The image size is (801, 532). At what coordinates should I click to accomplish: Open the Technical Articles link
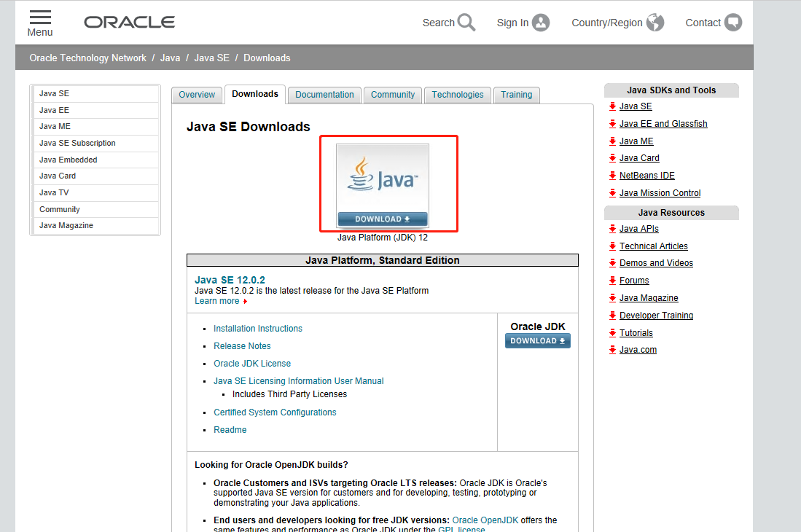pos(653,246)
